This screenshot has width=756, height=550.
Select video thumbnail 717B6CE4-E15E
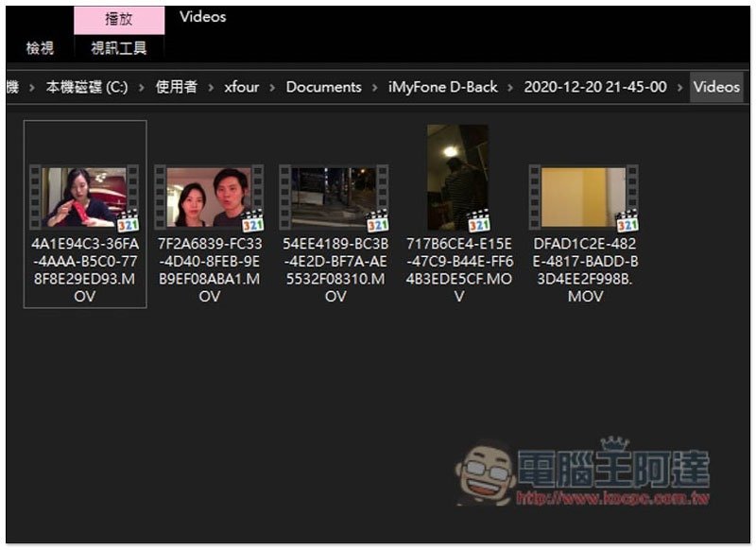click(x=458, y=178)
